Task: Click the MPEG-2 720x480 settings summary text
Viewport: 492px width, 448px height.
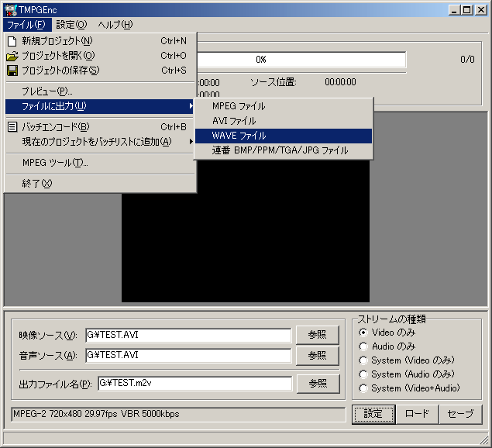Action: (96, 414)
